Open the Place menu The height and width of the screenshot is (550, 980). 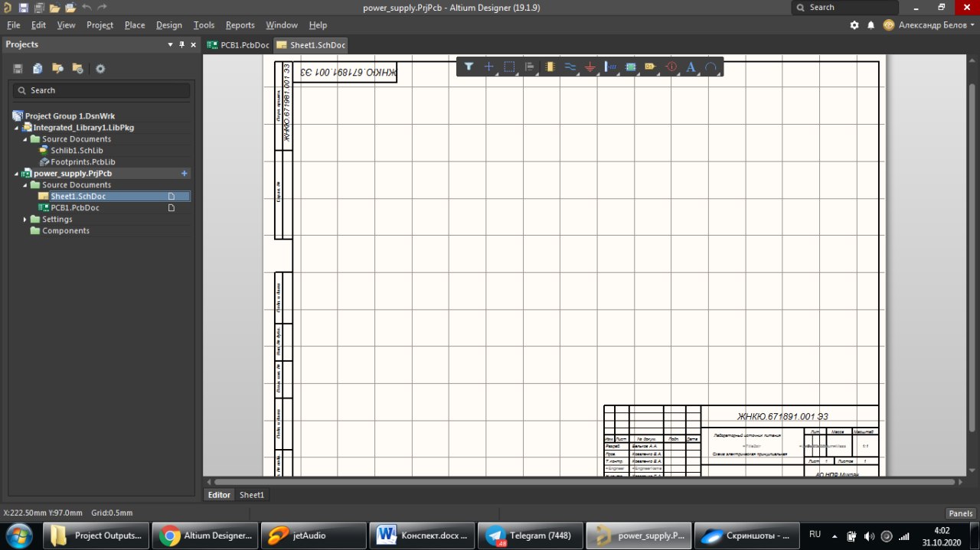(135, 24)
